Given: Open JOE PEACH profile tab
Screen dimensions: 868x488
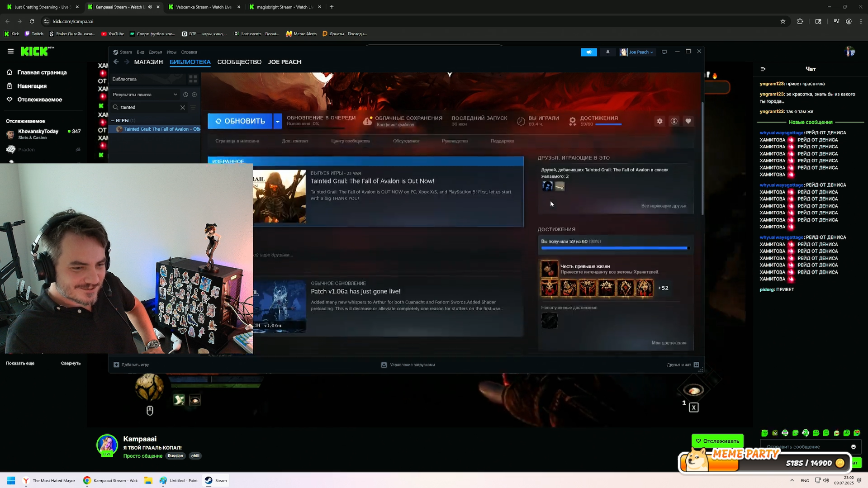Looking at the screenshot, I should (x=285, y=62).
